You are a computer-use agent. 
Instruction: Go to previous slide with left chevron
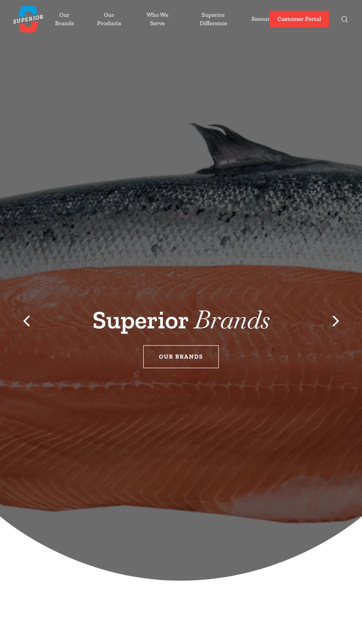tap(26, 321)
